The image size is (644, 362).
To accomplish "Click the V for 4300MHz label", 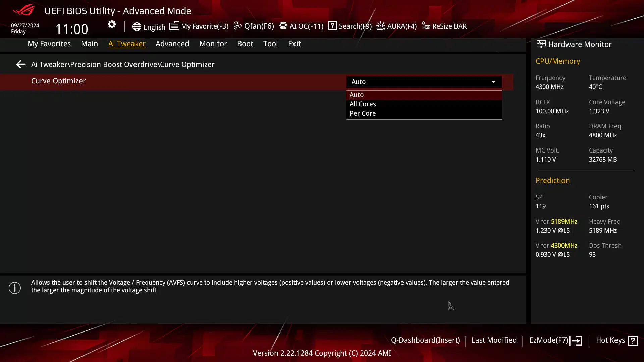I will click(556, 246).
